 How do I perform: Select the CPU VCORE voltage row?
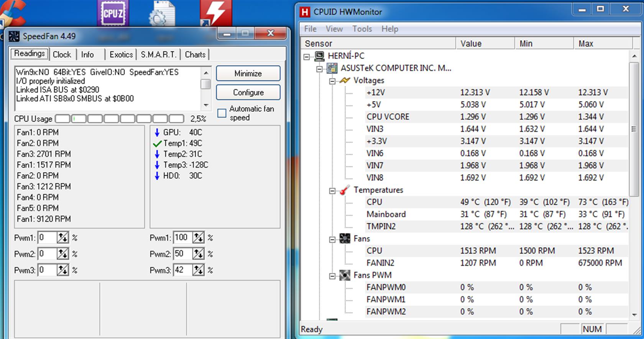click(x=496, y=116)
